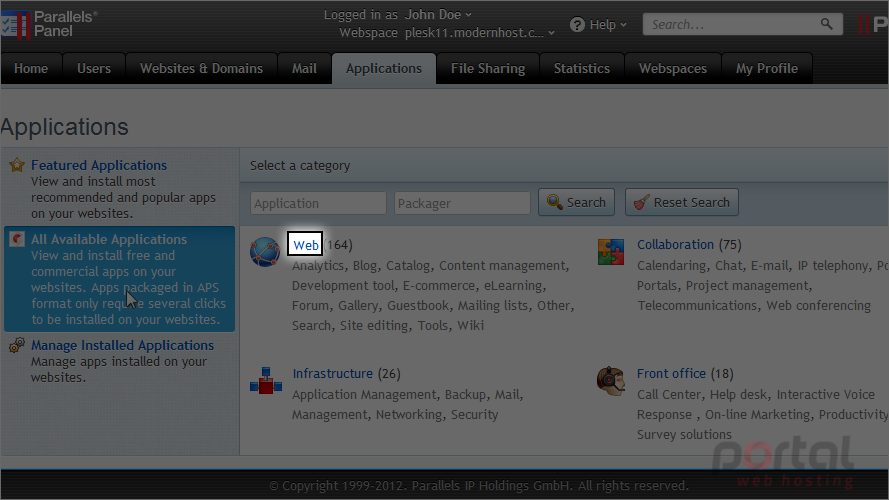The image size is (889, 500).
Task: Click the Front office headset icon
Action: click(611, 380)
